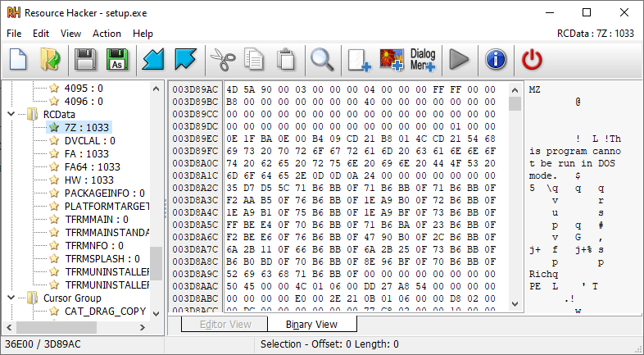Select the CAT_DRAG_COPY cursor item

[105, 312]
